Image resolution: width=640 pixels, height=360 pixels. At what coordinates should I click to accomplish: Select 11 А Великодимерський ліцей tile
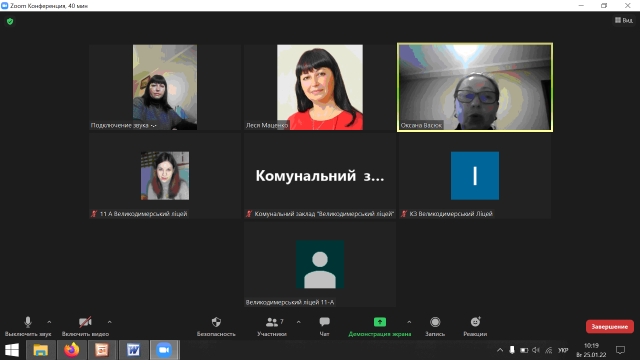point(165,176)
